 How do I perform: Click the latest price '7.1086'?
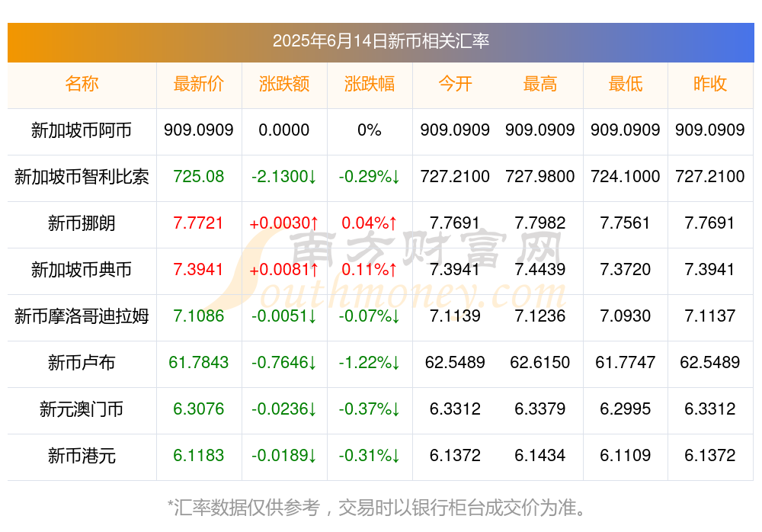click(198, 316)
